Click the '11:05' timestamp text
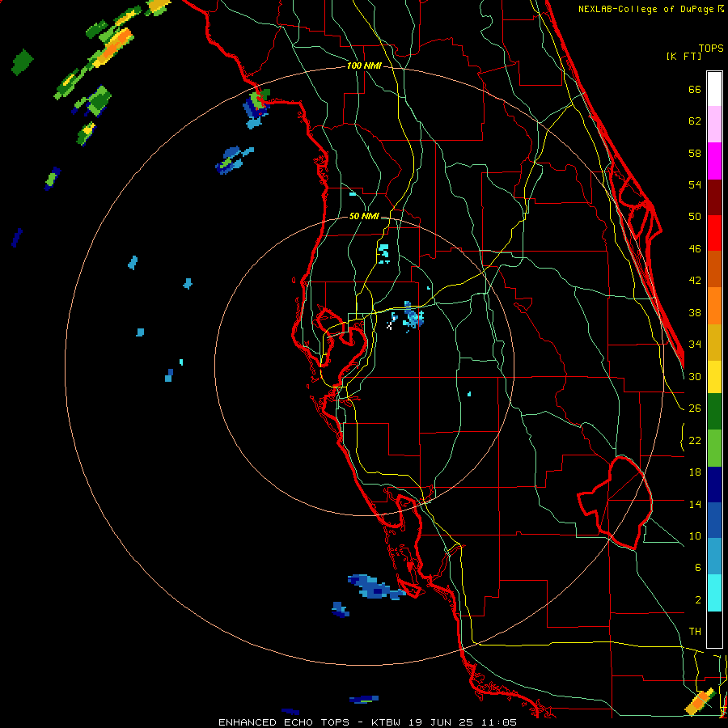 [x=499, y=722]
